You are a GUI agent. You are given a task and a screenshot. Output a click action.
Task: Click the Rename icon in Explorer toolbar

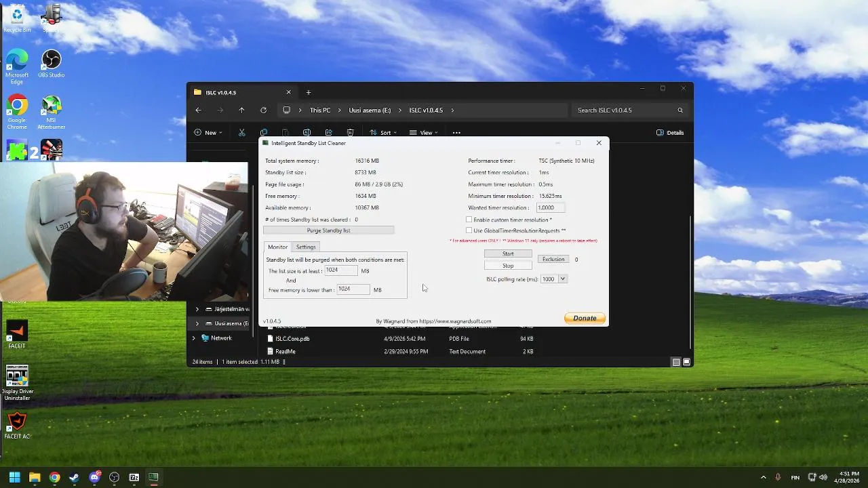coord(307,133)
